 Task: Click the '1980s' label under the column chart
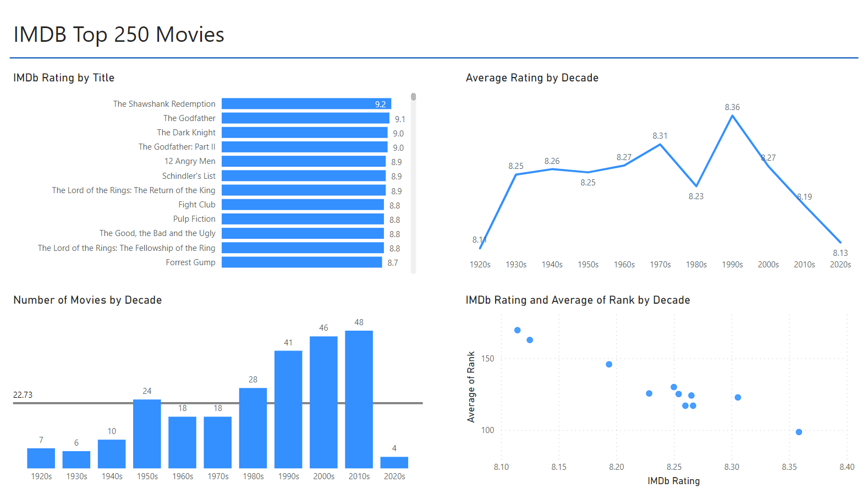pyautogui.click(x=254, y=476)
